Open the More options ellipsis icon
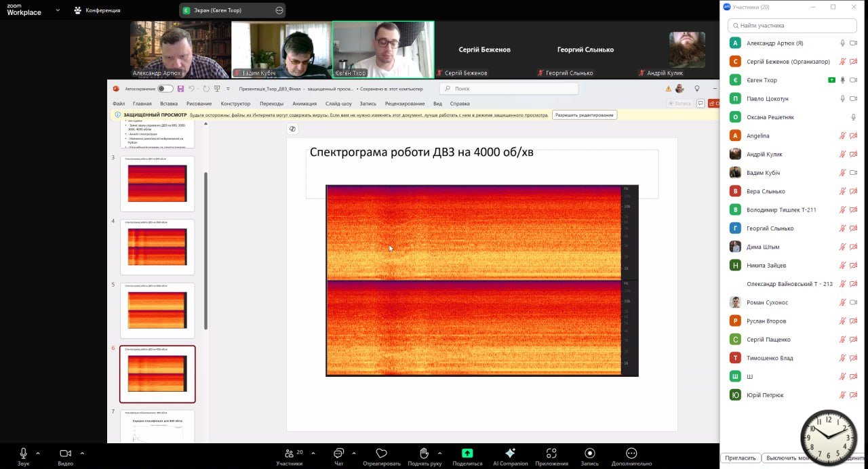 [x=631, y=453]
